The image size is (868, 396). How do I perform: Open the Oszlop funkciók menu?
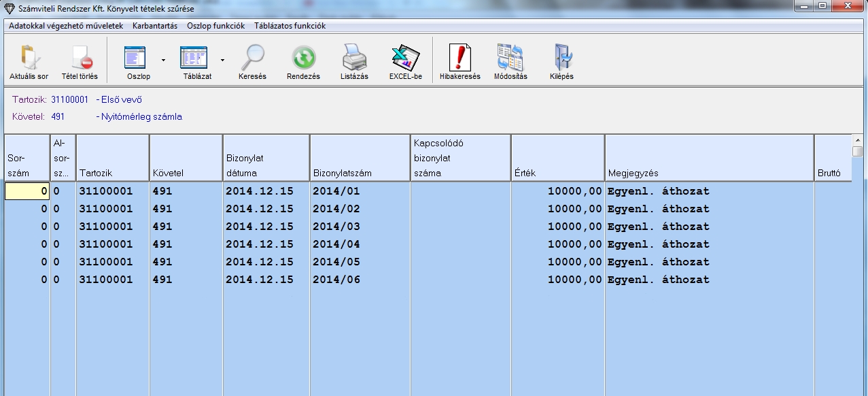pyautogui.click(x=215, y=26)
